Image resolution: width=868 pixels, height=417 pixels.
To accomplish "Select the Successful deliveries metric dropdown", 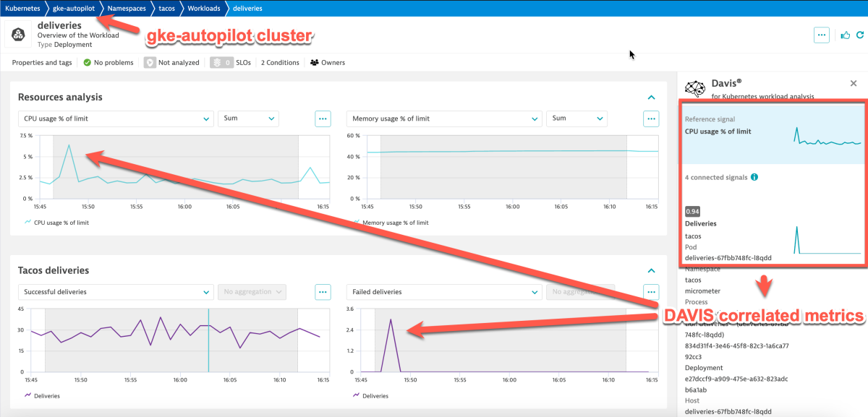I will (116, 291).
